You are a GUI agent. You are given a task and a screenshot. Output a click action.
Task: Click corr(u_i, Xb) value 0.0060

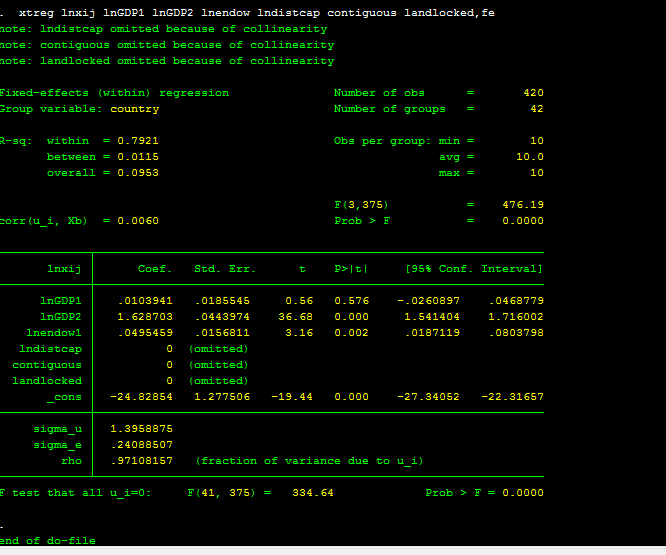pyautogui.click(x=138, y=221)
